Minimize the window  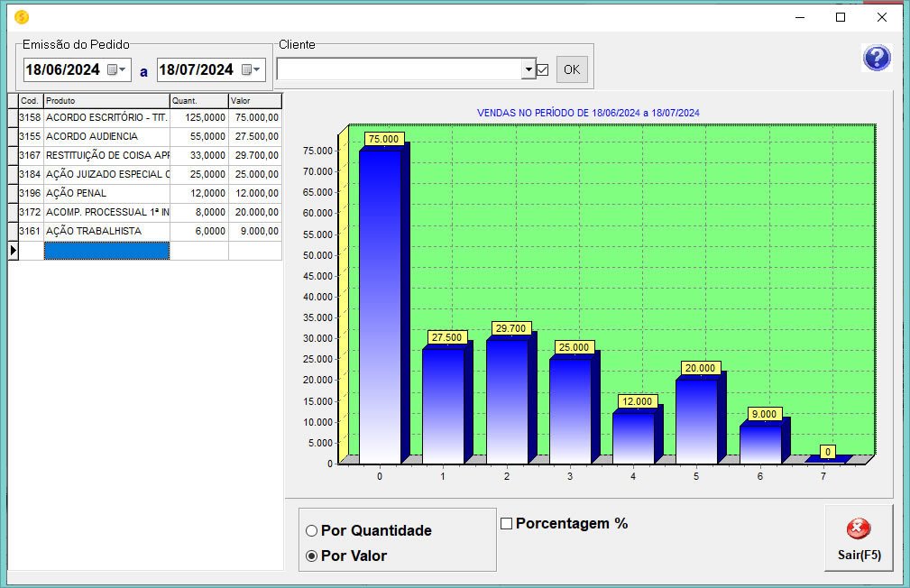tap(800, 17)
